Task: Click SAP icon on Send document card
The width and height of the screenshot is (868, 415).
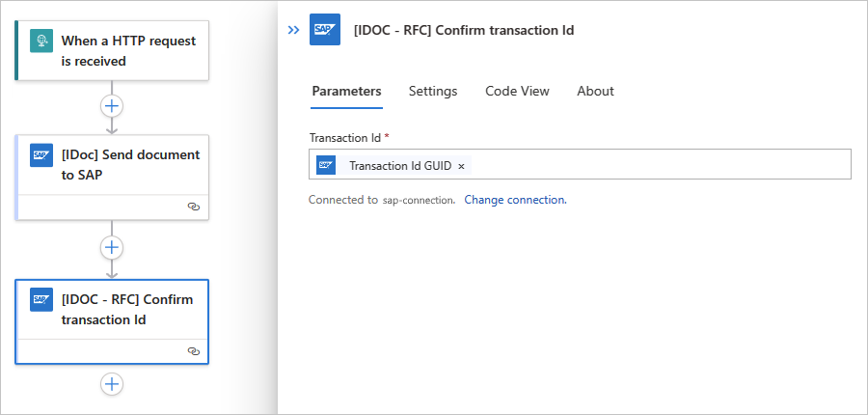Action: [41, 155]
